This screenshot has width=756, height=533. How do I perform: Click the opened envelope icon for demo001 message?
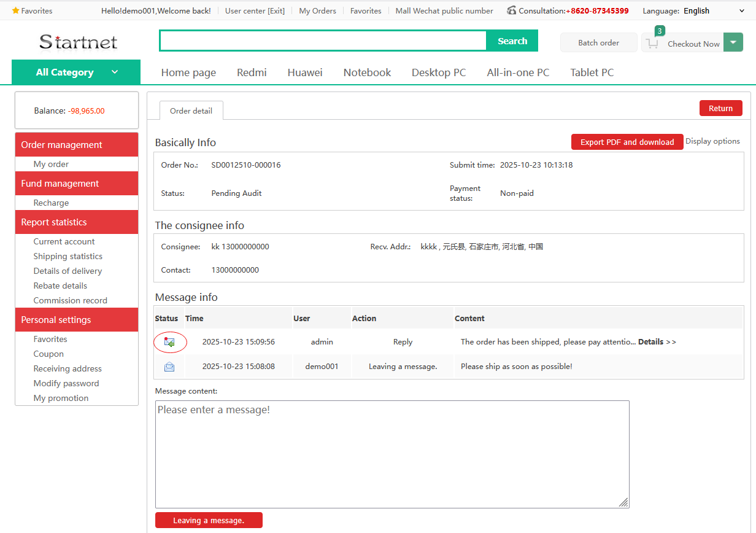169,367
